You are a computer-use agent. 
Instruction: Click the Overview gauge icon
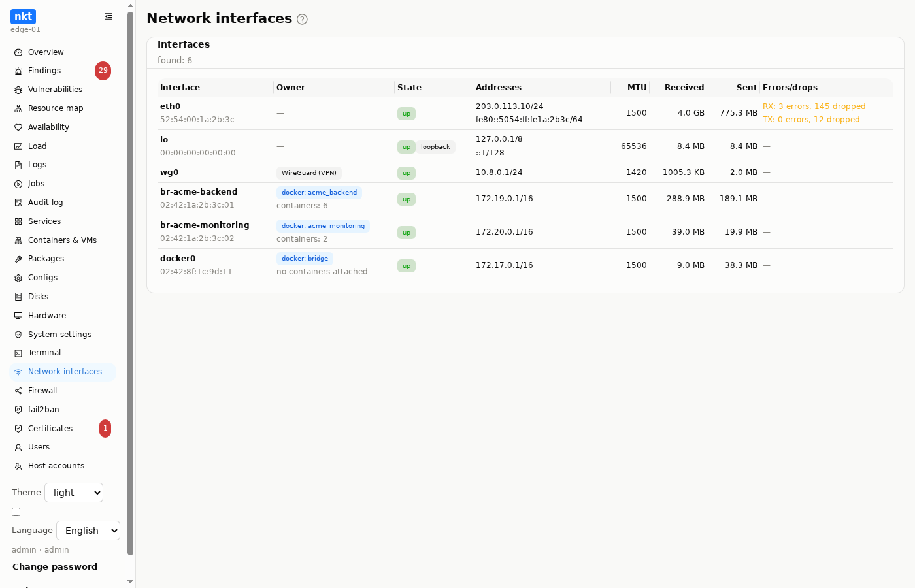click(x=18, y=52)
